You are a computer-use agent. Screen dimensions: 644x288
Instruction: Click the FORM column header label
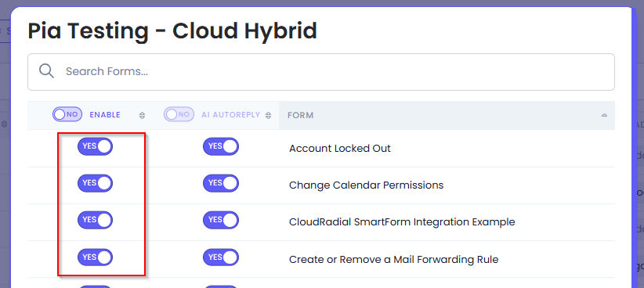[300, 115]
